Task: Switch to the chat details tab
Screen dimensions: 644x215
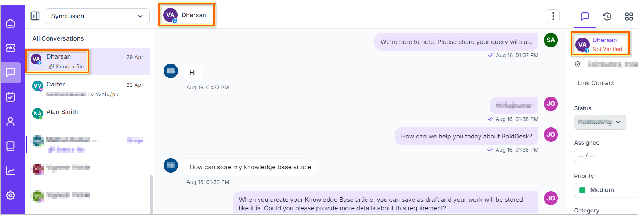Action: tap(585, 16)
